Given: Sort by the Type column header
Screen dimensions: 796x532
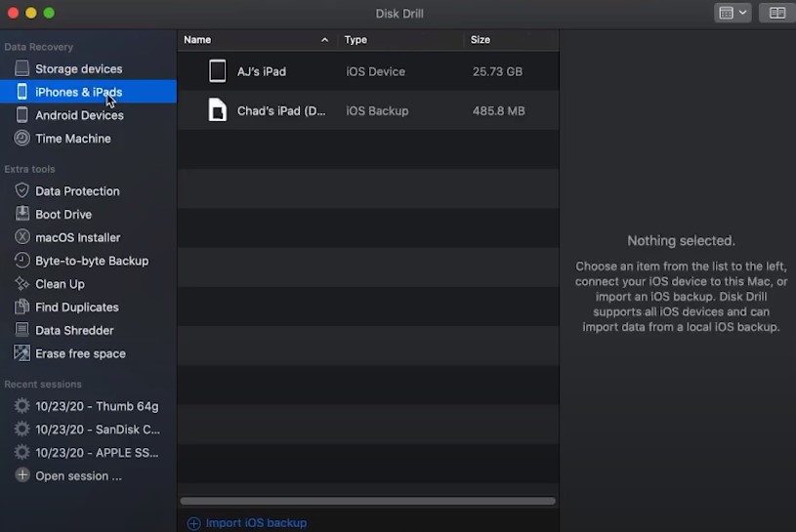Looking at the screenshot, I should [356, 40].
